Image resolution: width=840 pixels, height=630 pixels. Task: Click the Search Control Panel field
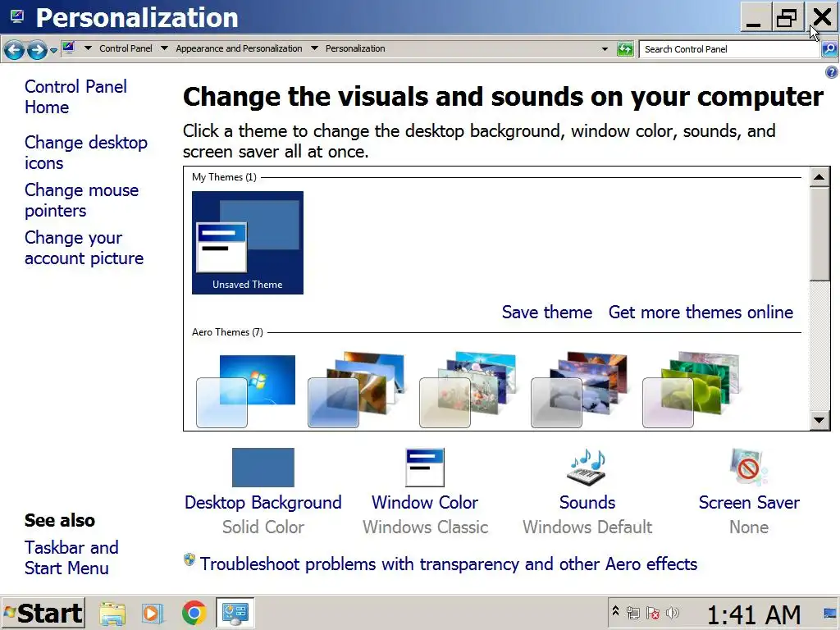click(729, 49)
